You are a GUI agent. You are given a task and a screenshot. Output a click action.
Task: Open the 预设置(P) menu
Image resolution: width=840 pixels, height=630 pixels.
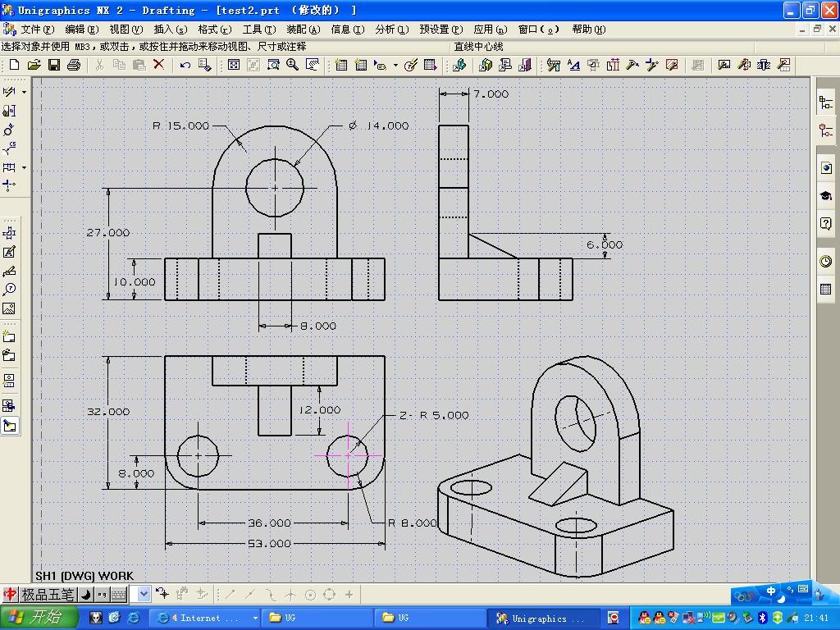click(441, 30)
